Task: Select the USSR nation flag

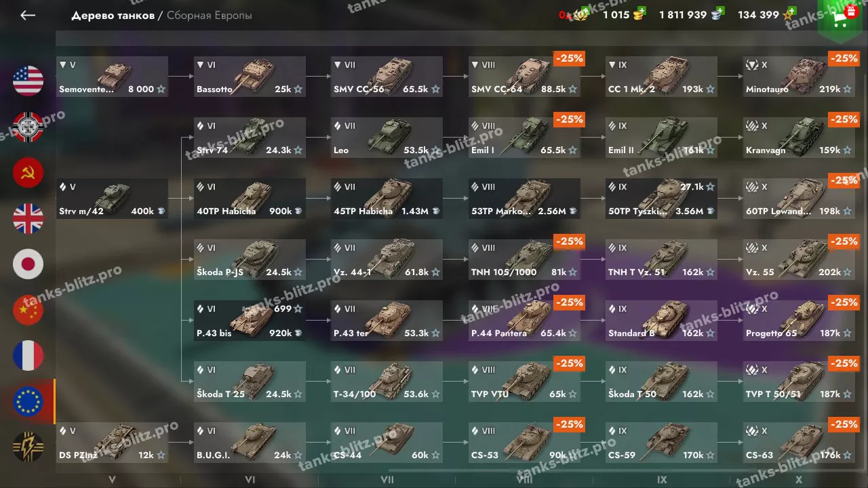Action: click(x=28, y=172)
